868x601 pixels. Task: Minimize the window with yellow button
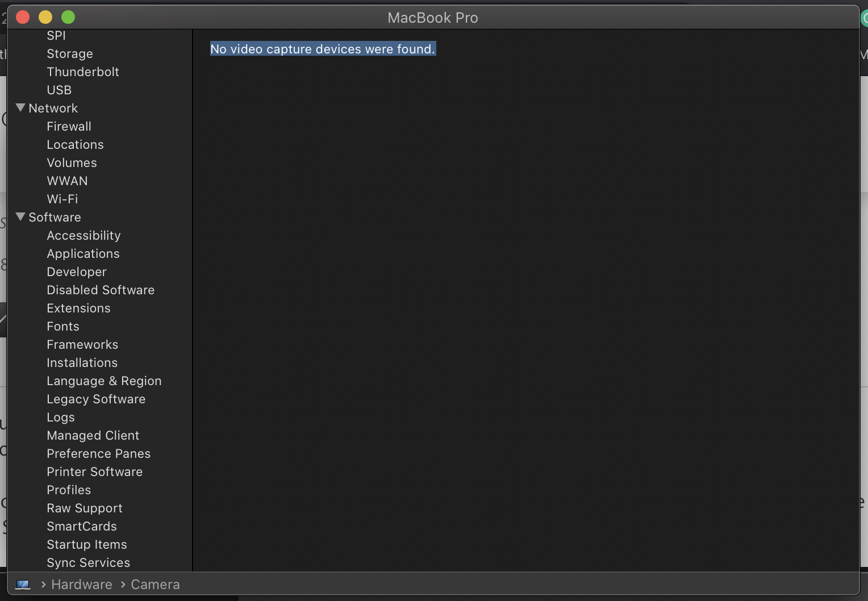45,17
